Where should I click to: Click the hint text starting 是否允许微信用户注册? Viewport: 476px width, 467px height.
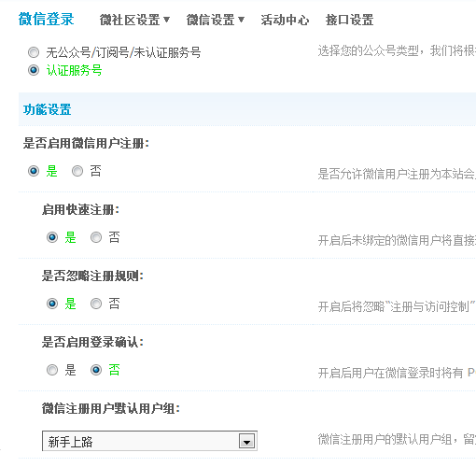point(397,174)
